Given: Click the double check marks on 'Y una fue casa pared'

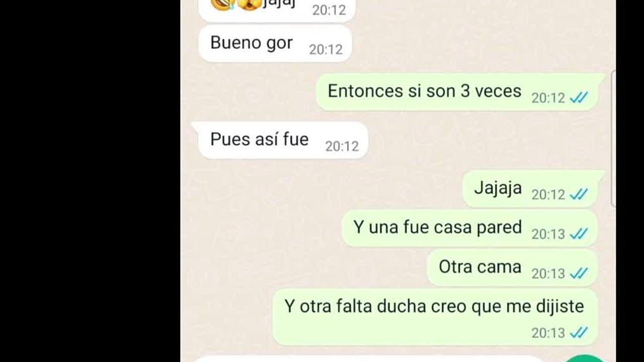Looking at the screenshot, I should click(x=579, y=234).
